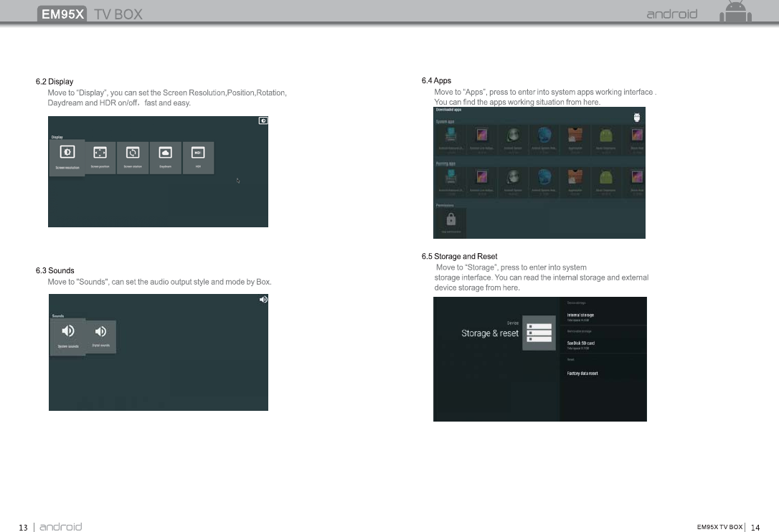
Task: Click the '6.3 Sounds' section heading
Action: (55, 270)
